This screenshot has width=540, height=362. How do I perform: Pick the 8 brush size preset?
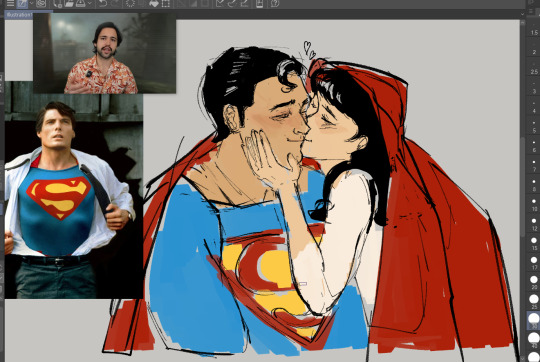tap(534, 185)
